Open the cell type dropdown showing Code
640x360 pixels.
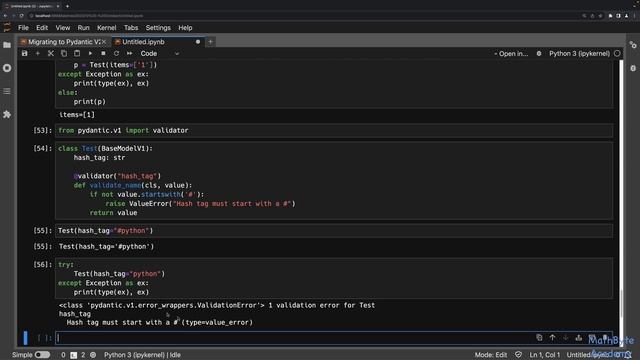click(159, 53)
